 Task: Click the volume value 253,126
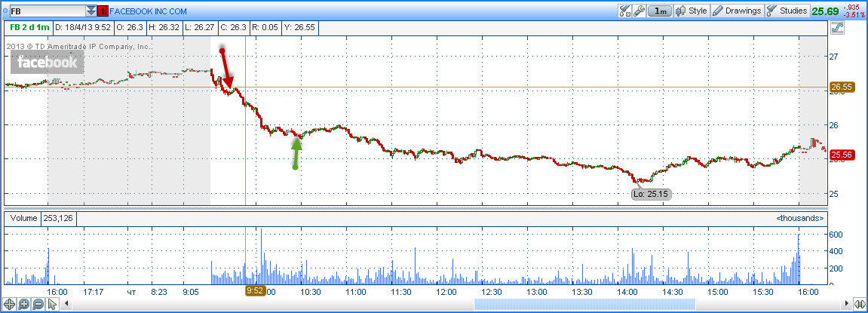click(59, 218)
